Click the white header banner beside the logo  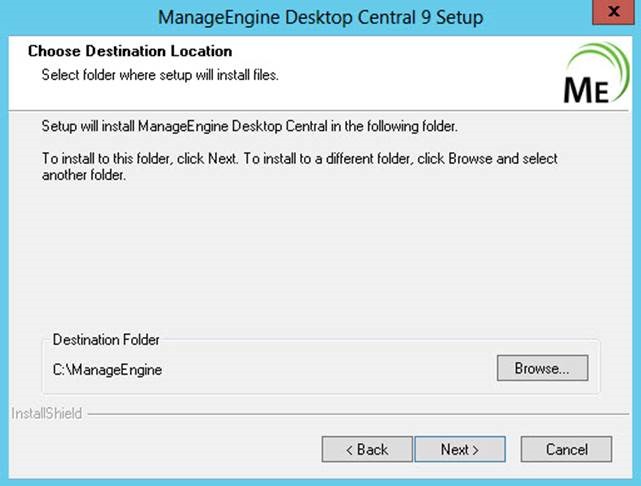409,74
